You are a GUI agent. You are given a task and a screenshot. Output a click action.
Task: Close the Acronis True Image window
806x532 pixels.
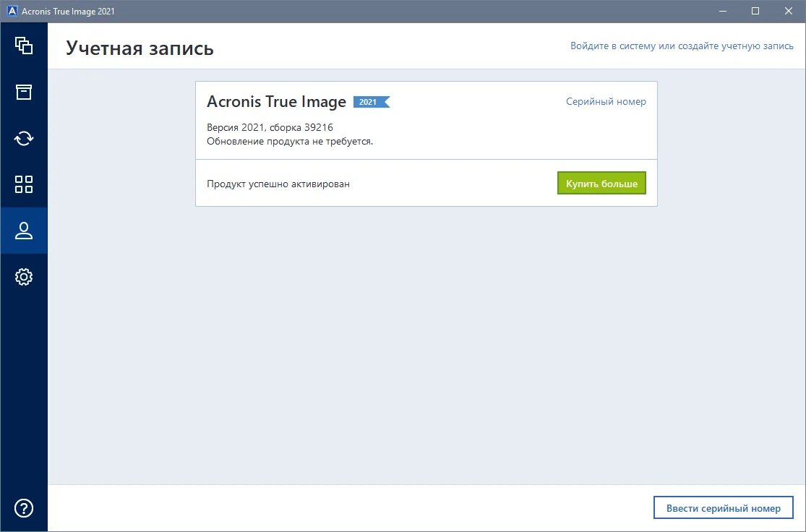[x=789, y=11]
